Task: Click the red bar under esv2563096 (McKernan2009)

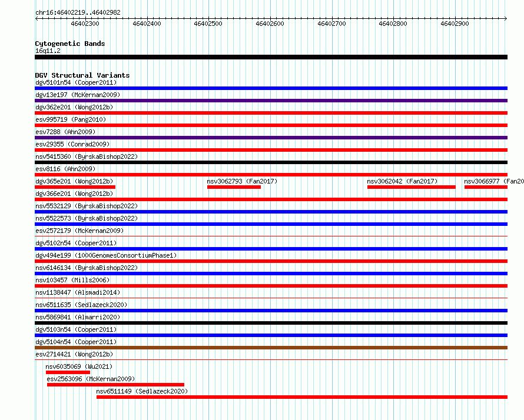Action: 115,385
